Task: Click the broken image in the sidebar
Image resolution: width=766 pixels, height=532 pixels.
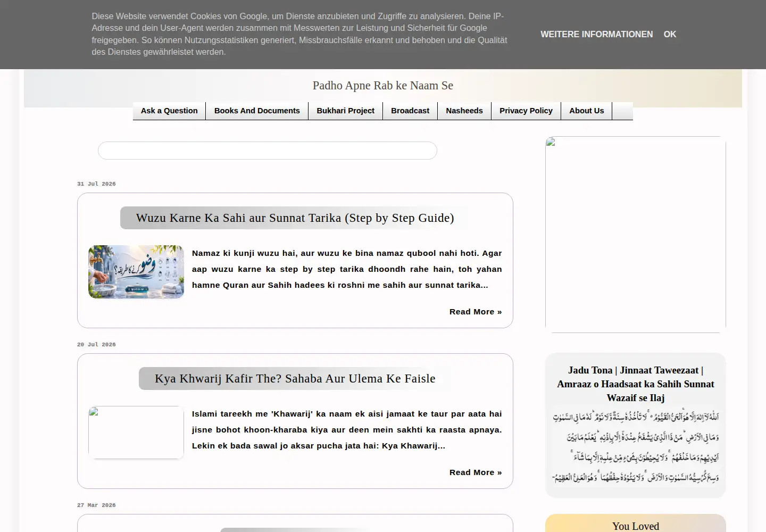Action: click(x=636, y=235)
